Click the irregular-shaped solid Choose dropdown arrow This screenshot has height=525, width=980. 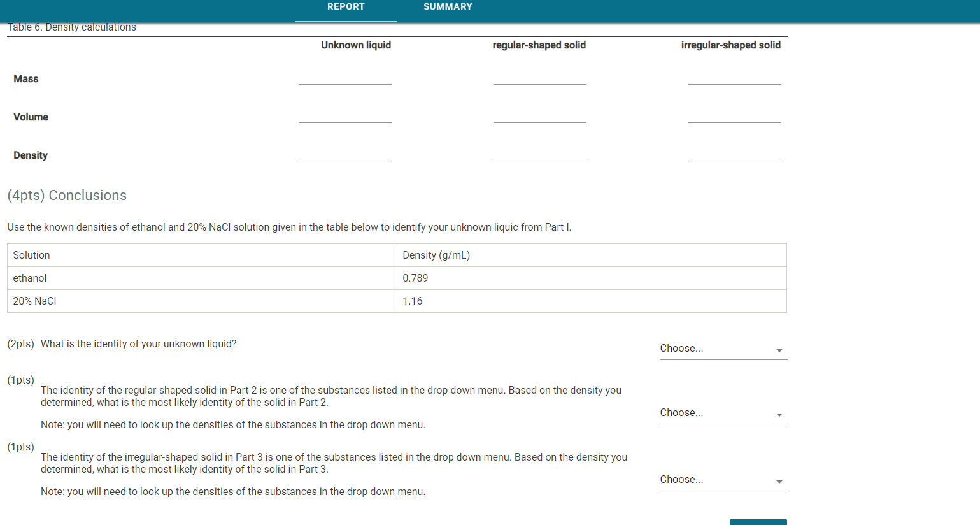pyautogui.click(x=778, y=480)
